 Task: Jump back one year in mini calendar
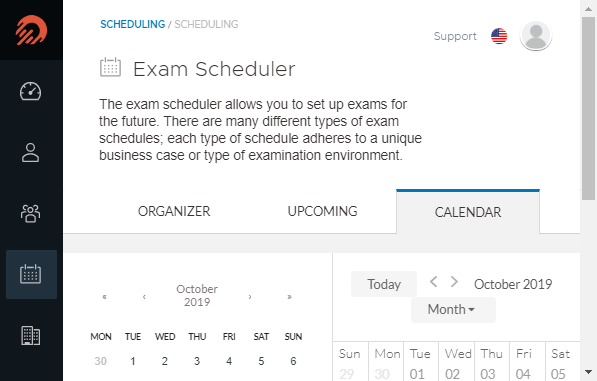click(x=104, y=297)
